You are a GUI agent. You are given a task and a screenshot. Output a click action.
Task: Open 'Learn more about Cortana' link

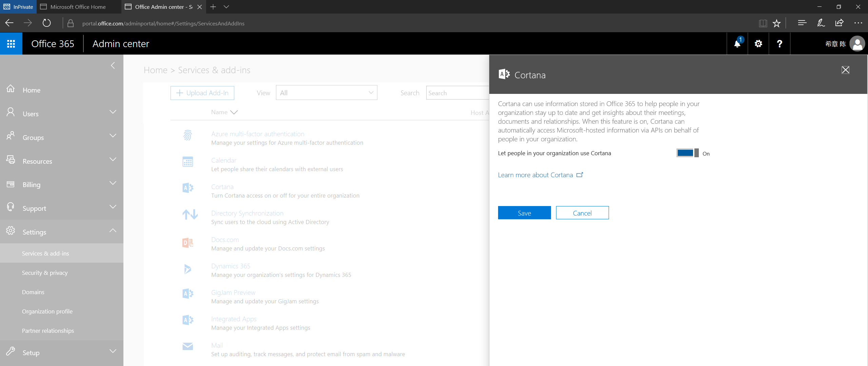click(x=535, y=175)
